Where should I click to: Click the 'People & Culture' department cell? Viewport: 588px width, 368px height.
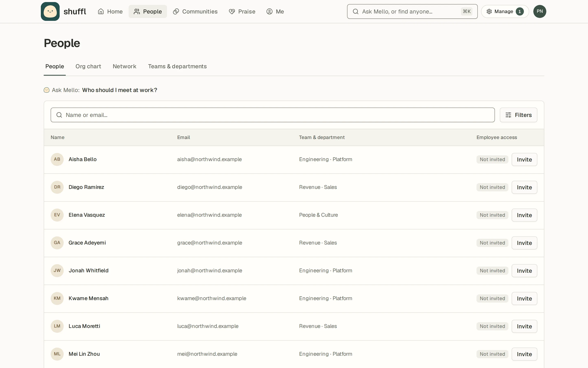click(x=318, y=215)
